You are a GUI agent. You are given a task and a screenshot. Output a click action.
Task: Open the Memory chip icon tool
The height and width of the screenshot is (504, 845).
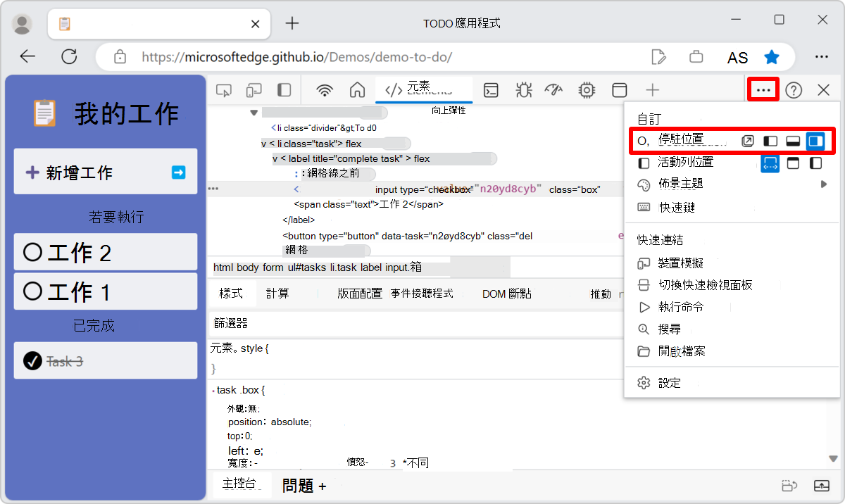click(x=586, y=90)
